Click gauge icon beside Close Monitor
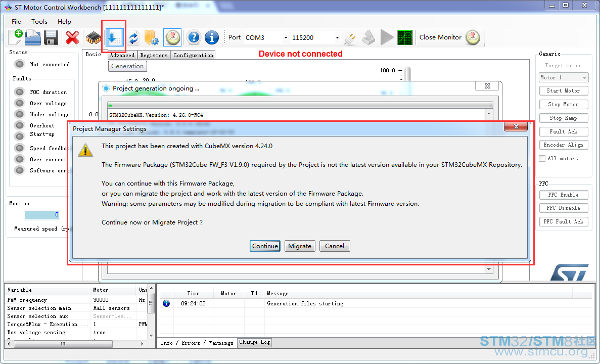Viewport: 600px width, 364px height. (473, 37)
